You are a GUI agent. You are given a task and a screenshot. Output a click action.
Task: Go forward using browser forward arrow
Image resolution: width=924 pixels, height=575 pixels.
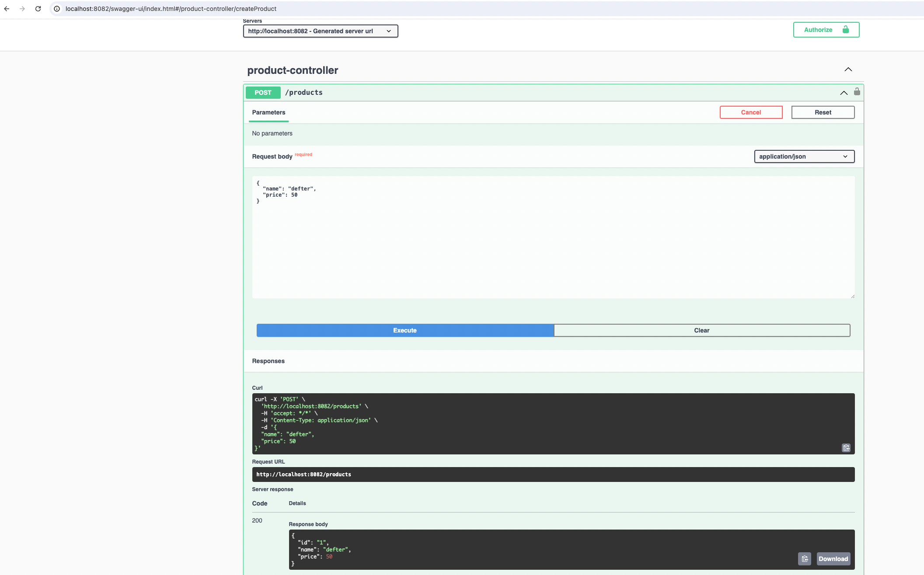click(x=22, y=9)
